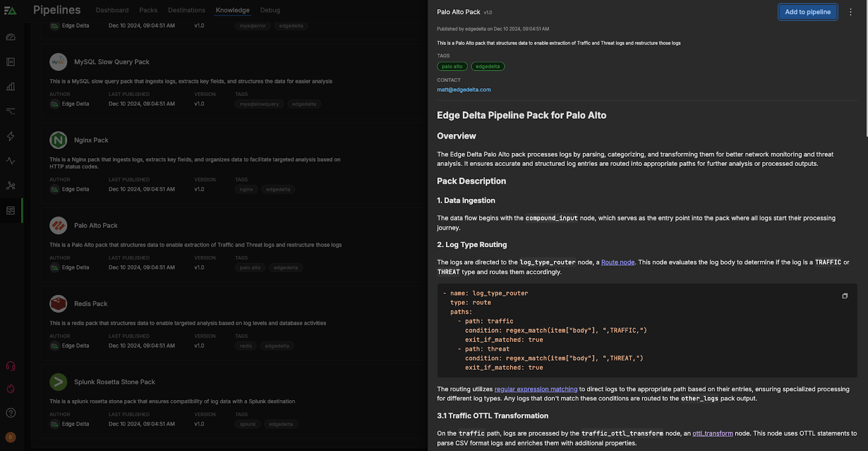
Task: Open the three-dot menu beside Add to pipeline
Action: click(851, 12)
